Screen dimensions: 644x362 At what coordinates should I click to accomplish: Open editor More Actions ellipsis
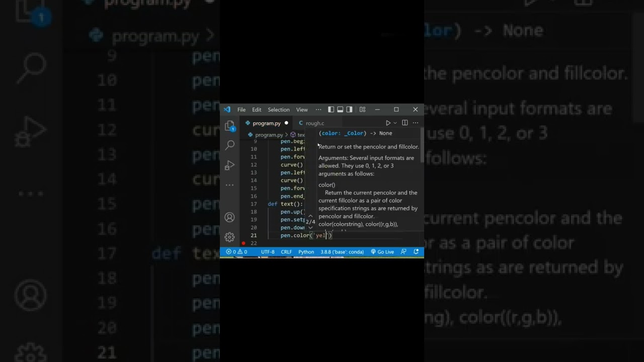[416, 123]
